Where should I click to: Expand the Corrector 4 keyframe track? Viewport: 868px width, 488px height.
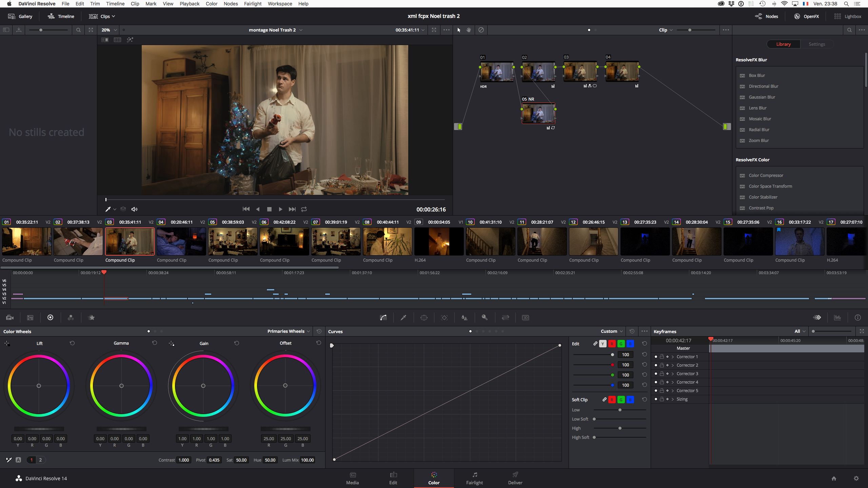[x=673, y=382]
